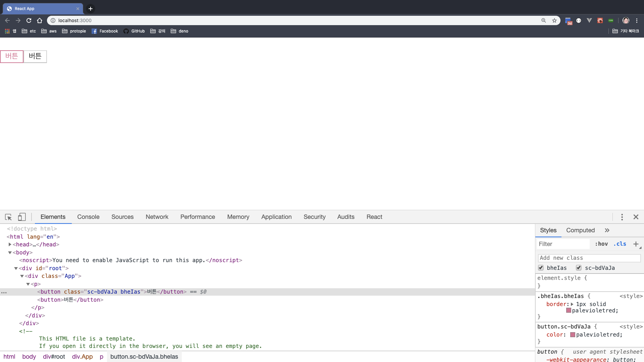This screenshot has height=362, width=644.
Task: Collapse the div id root node
Action: pyautogui.click(x=16, y=268)
